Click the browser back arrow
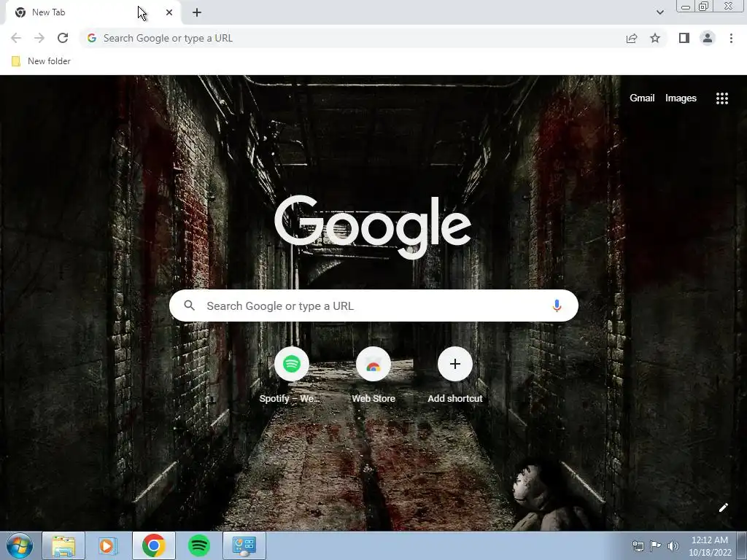Viewport: 747px width, 560px height. point(16,38)
